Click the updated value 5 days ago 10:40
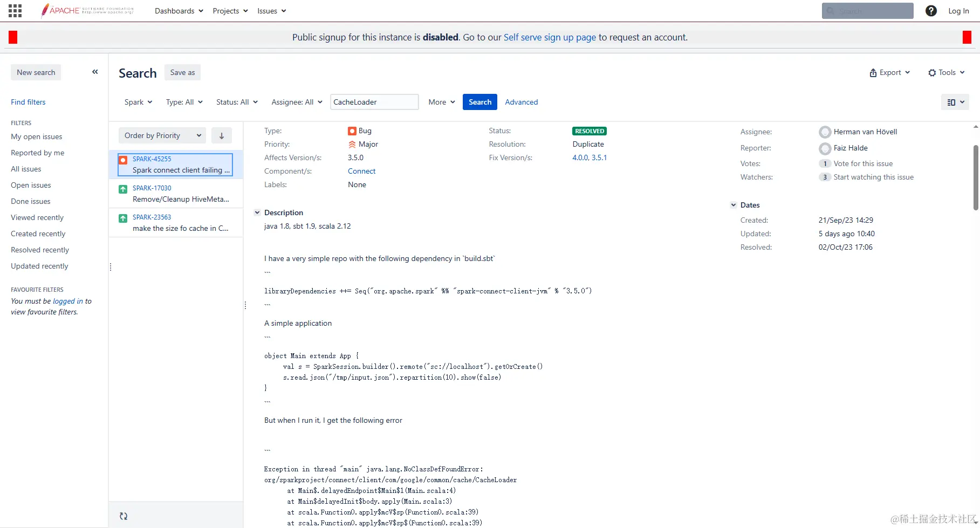 tap(846, 234)
